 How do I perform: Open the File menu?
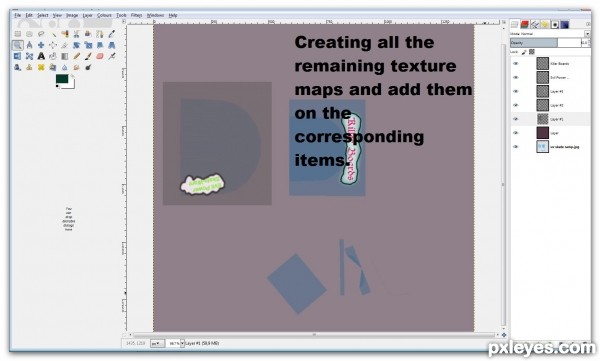click(x=18, y=15)
